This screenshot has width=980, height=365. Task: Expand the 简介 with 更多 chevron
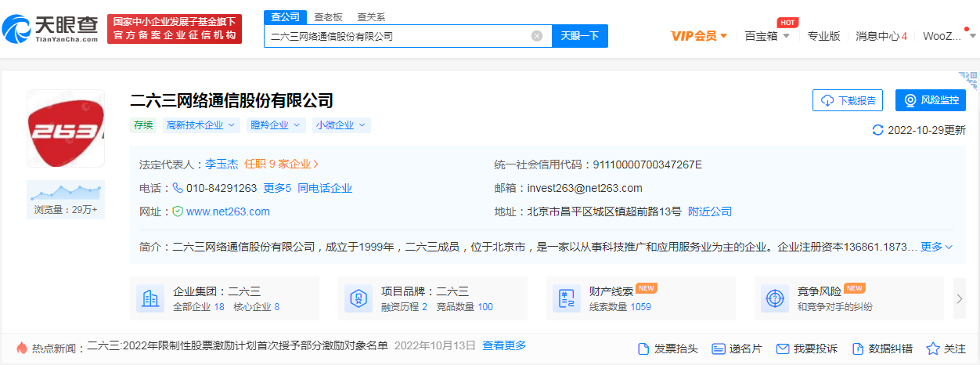pyautogui.click(x=936, y=247)
